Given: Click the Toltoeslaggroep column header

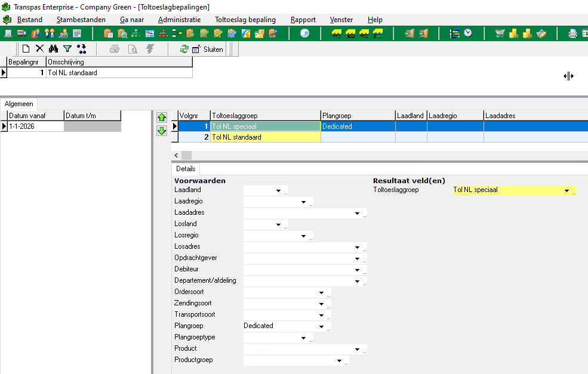Looking at the screenshot, I should click(x=266, y=116).
